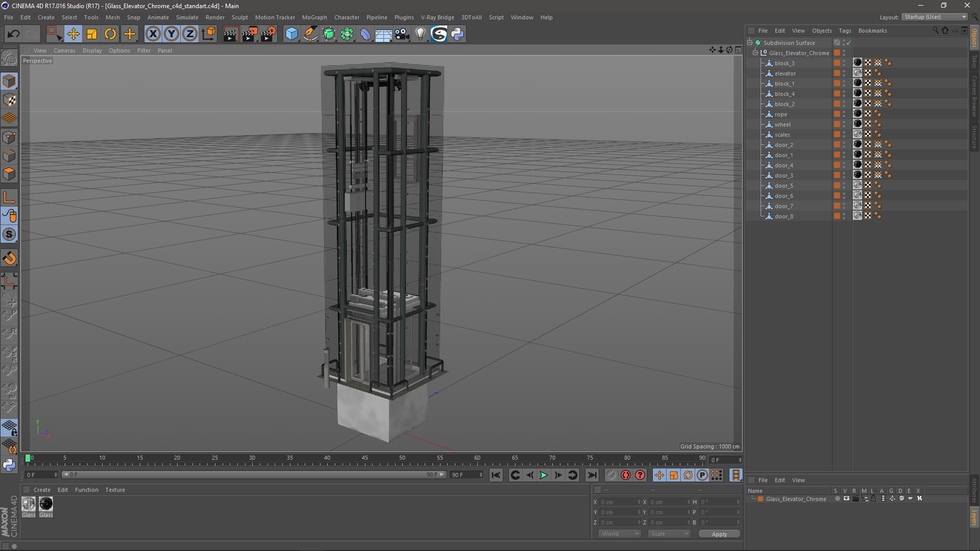This screenshot has height=551, width=980.
Task: Click frame 45 on the timeline
Action: pyautogui.click(x=364, y=459)
